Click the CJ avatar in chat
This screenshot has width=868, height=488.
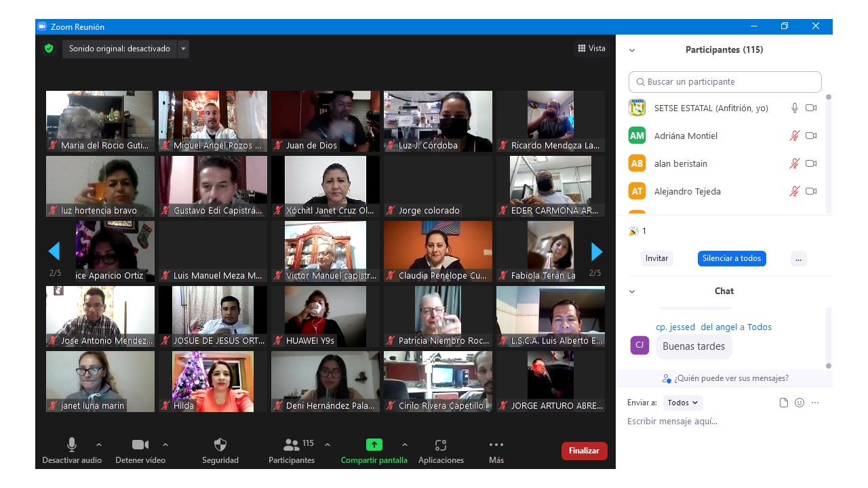(639, 345)
